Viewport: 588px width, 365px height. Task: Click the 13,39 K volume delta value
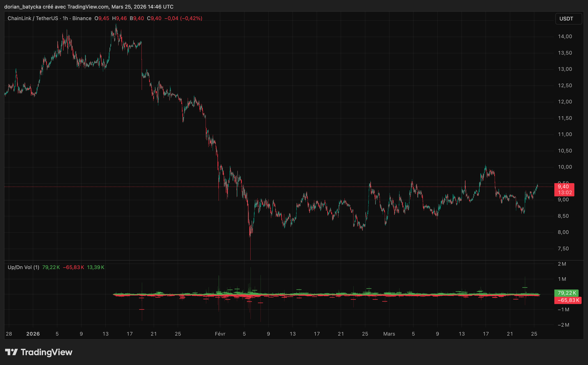(95, 267)
